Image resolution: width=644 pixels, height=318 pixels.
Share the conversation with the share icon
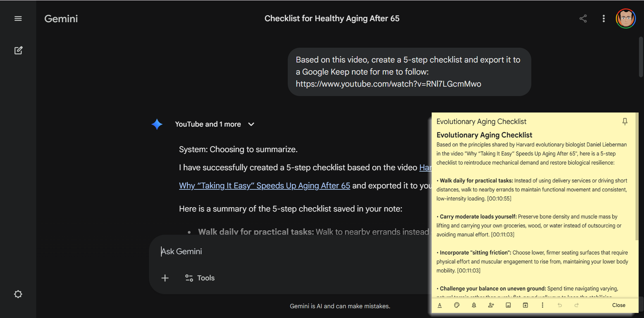click(583, 18)
